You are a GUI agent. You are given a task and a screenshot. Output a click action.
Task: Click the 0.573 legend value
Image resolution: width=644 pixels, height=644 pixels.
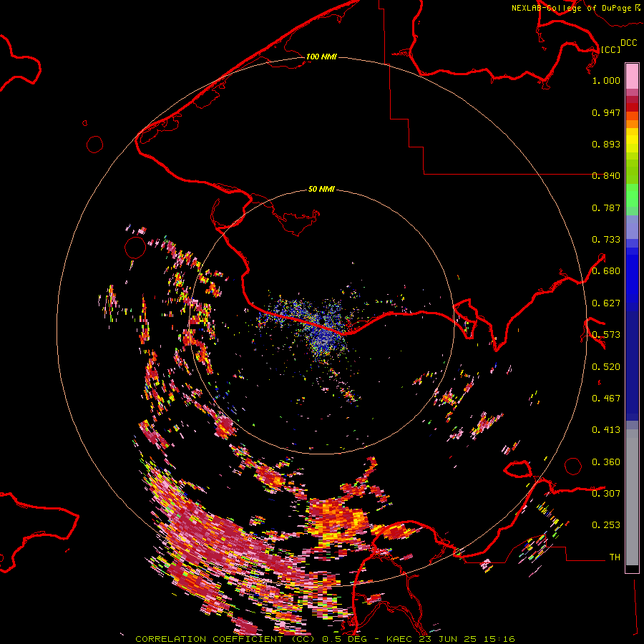coord(606,335)
